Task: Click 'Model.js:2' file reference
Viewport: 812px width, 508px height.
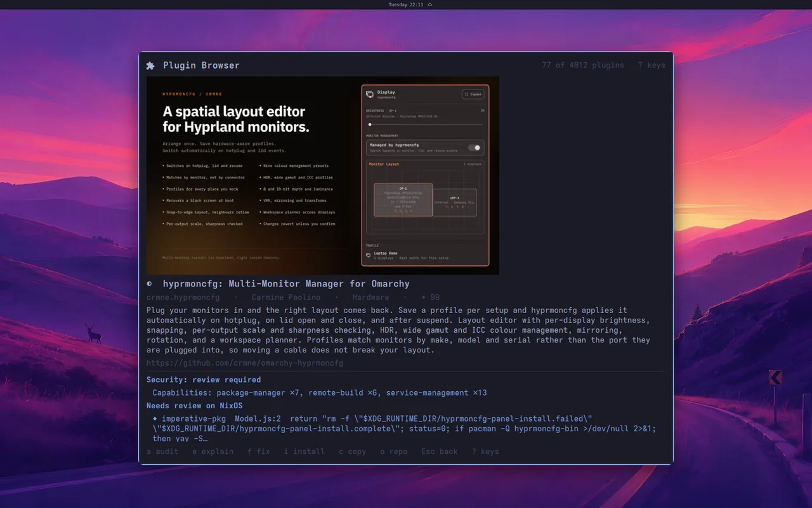Action: tap(258, 419)
